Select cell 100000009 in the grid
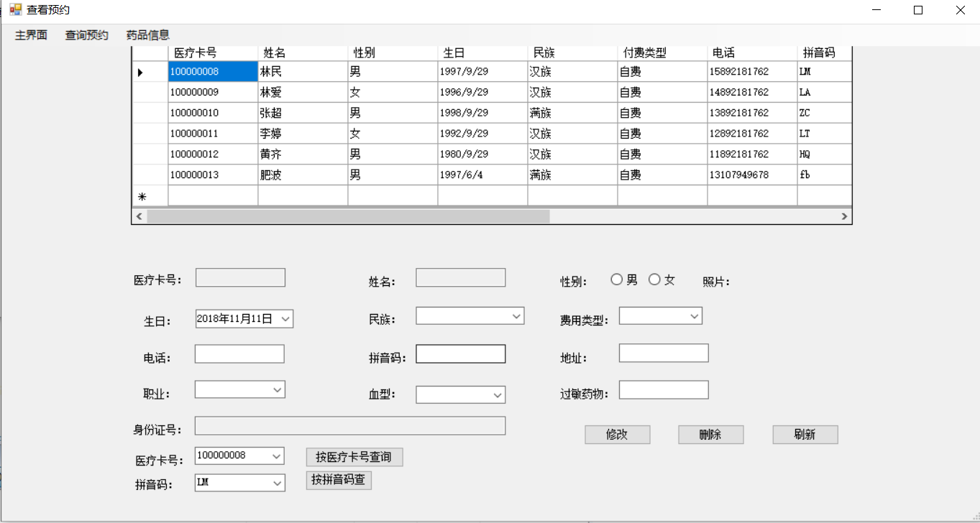 [213, 93]
